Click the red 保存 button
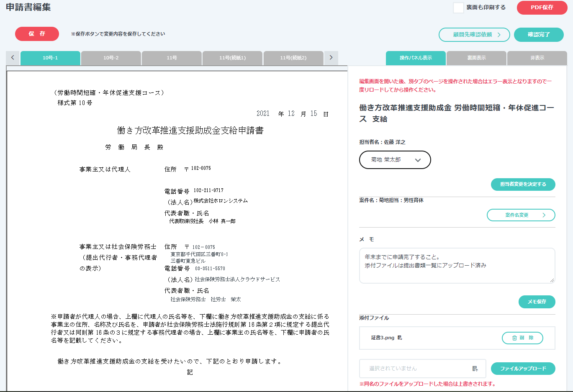The height and width of the screenshot is (392, 573). pos(37,34)
